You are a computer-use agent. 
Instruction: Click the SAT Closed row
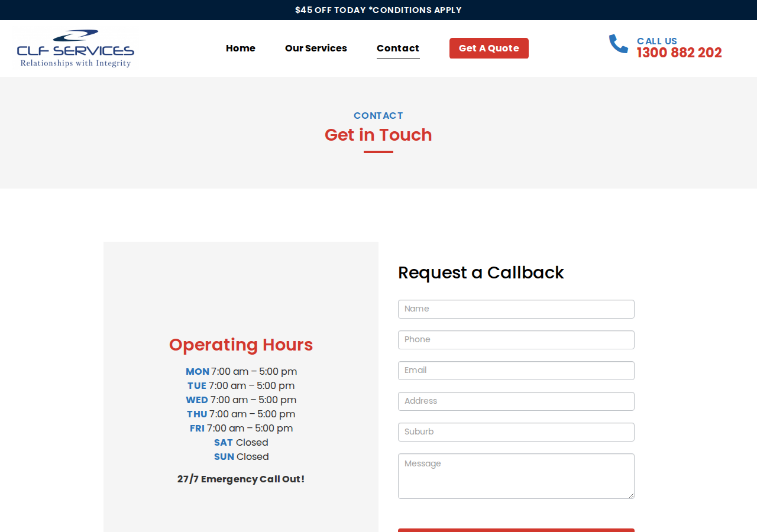[x=241, y=443]
